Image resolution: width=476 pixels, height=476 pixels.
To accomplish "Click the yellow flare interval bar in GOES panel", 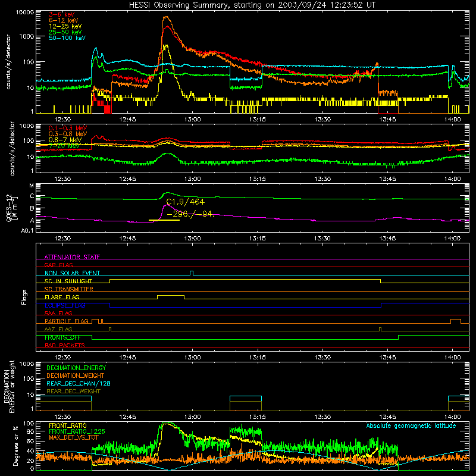I will click(164, 220).
